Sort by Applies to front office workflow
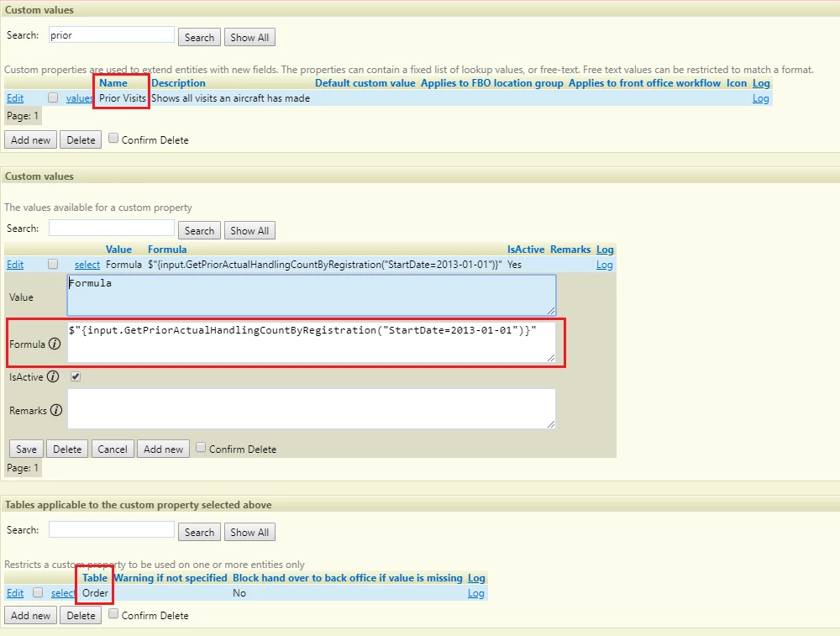840x636 pixels. pos(644,83)
